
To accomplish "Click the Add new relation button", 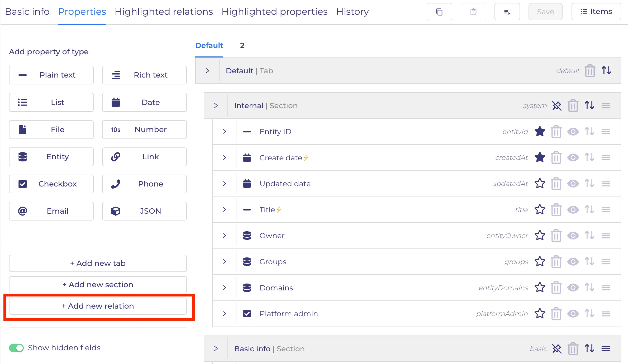I will click(98, 306).
